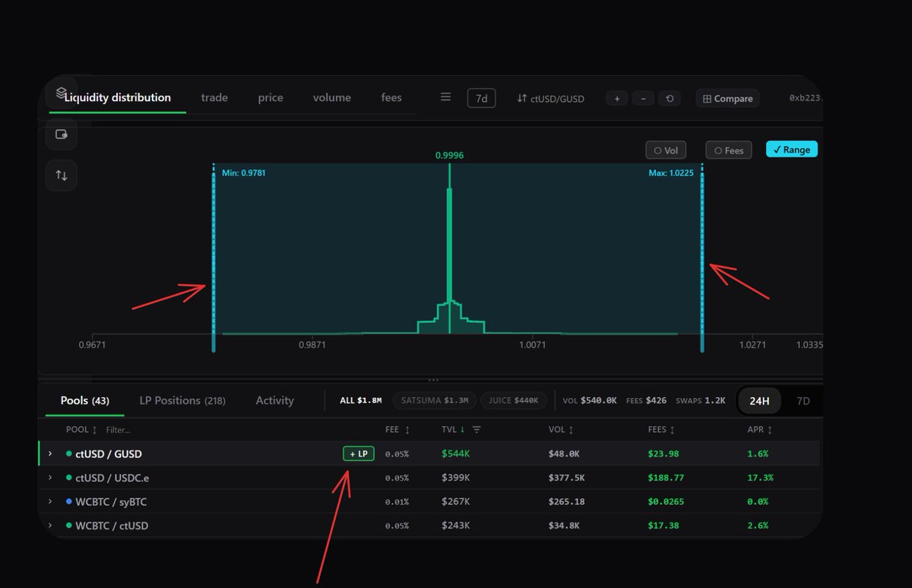Click the 0.9996 current price marker

[x=449, y=155]
